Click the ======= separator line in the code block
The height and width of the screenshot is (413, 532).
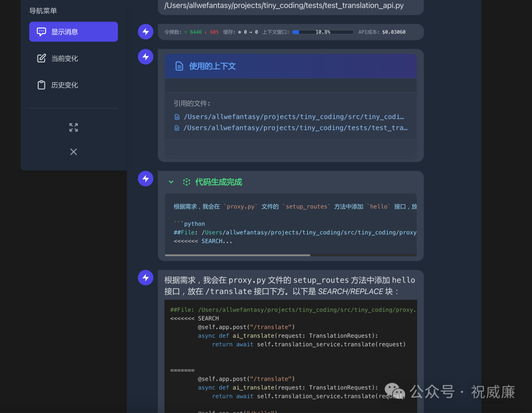coord(182,370)
